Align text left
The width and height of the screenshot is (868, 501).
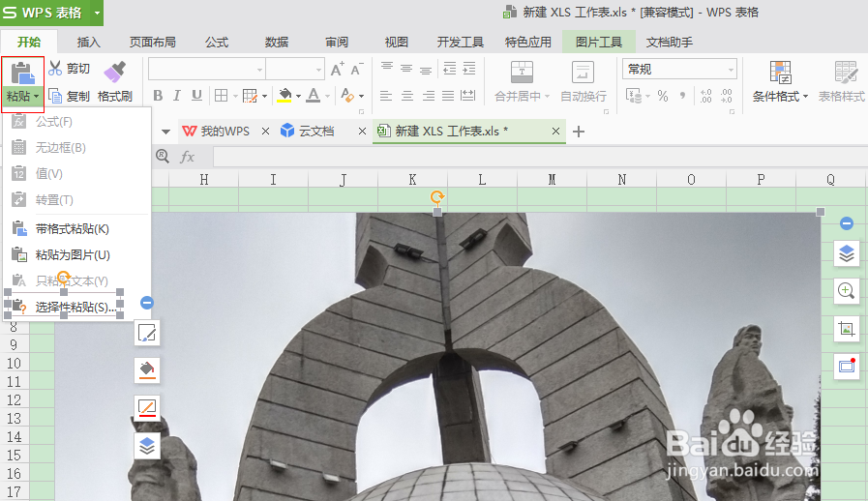386,96
